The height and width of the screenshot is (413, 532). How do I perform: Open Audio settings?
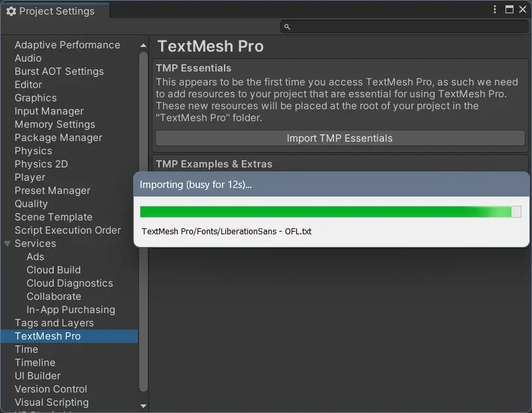(x=28, y=58)
